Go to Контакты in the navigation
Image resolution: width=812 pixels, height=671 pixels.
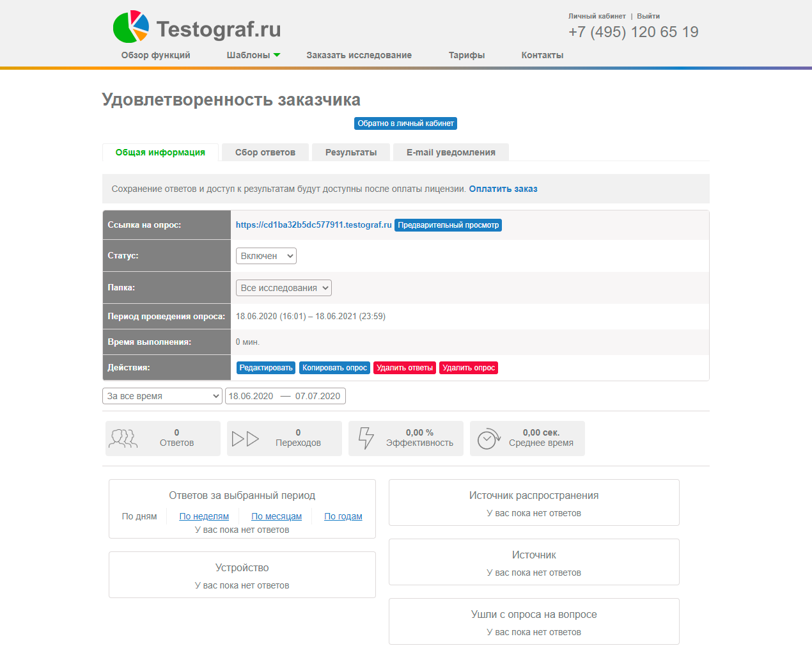pos(542,55)
